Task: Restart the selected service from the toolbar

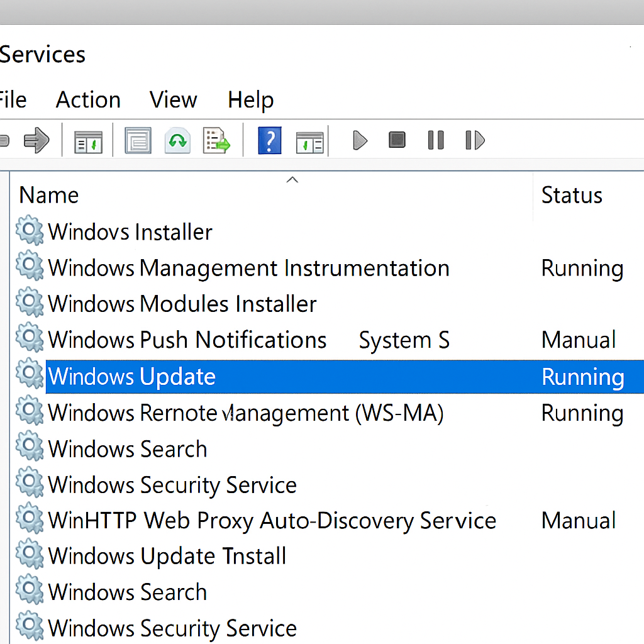Action: click(475, 140)
